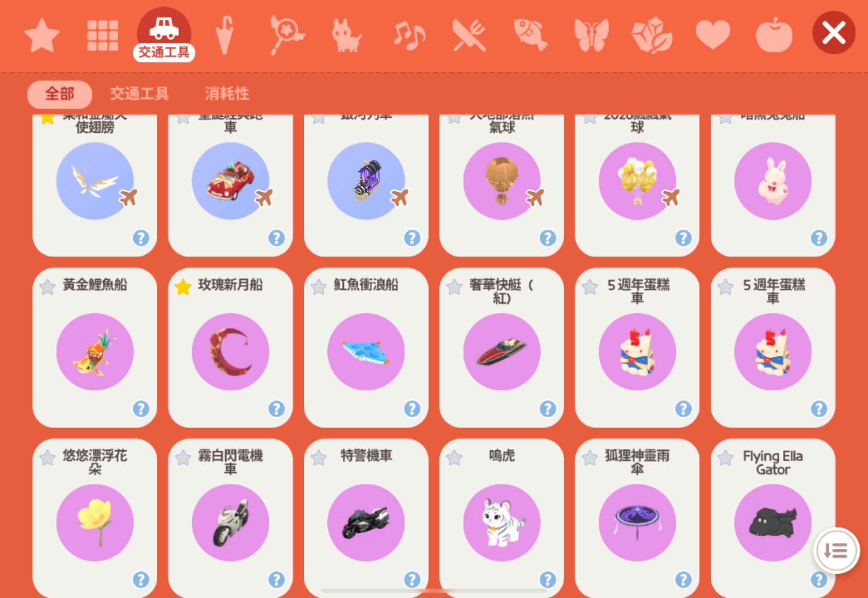Select the fish category icon

(x=530, y=35)
